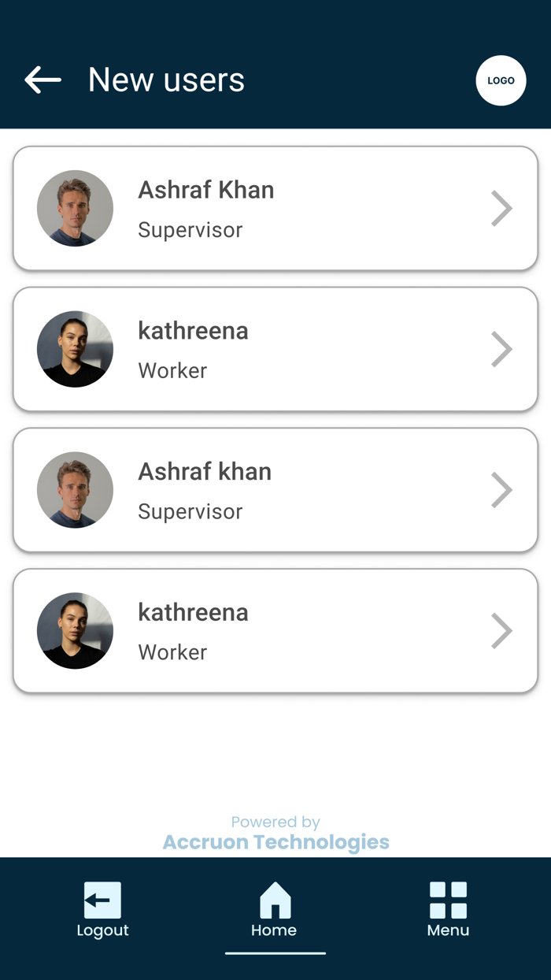The width and height of the screenshot is (551, 980).
Task: Open the Menu tab
Action: [x=447, y=910]
